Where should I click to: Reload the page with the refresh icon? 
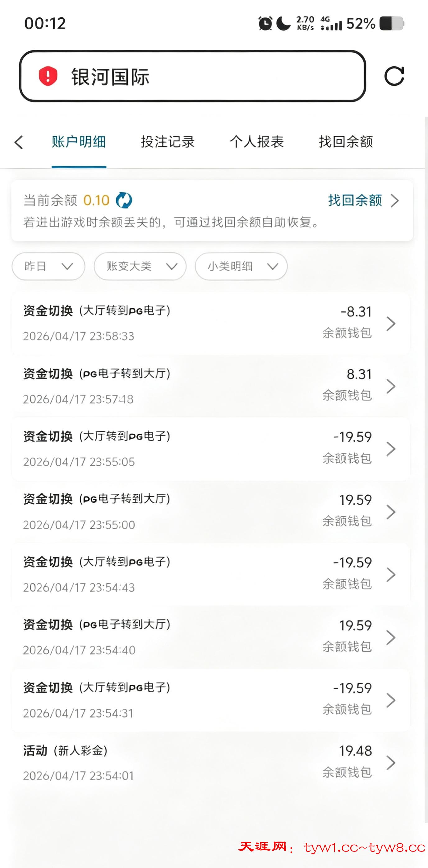click(x=394, y=76)
